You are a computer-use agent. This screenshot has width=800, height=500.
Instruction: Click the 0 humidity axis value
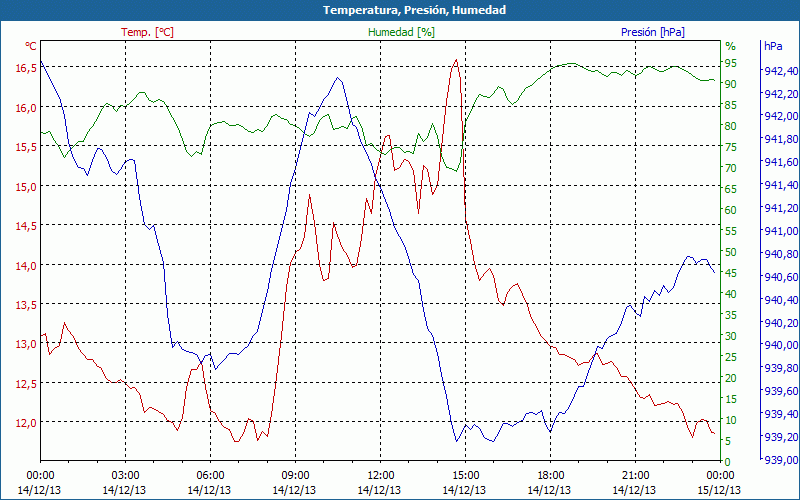click(x=728, y=462)
